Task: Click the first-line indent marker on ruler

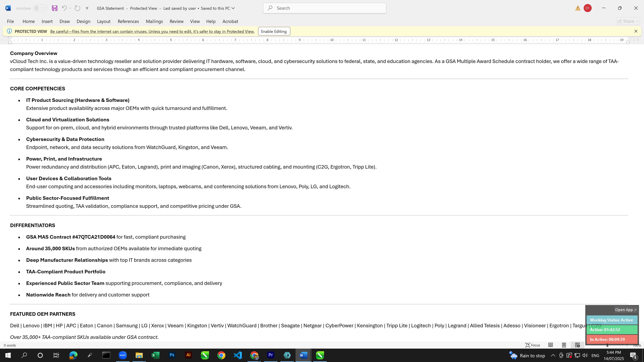Action: click(x=10, y=38)
